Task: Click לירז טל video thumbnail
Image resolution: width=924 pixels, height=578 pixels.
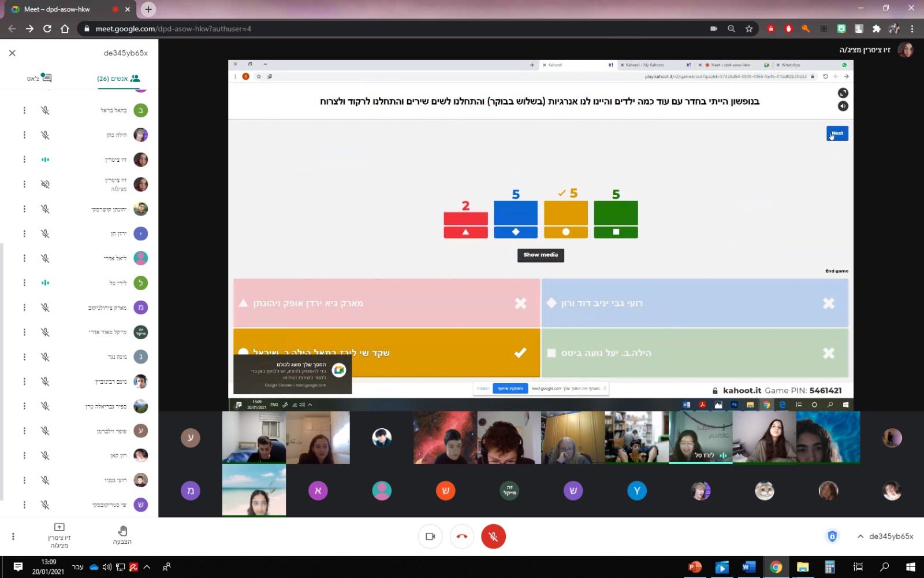Action: click(x=701, y=438)
